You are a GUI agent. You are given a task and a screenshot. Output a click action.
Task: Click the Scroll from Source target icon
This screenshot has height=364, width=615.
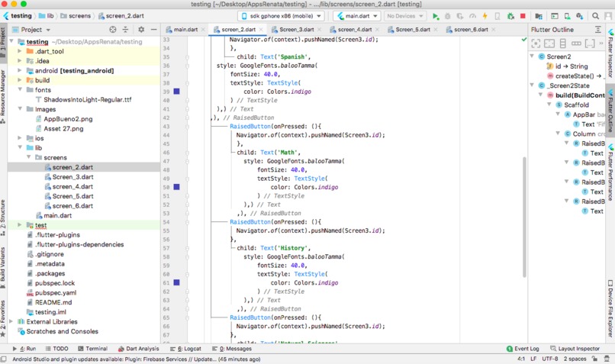(x=113, y=30)
